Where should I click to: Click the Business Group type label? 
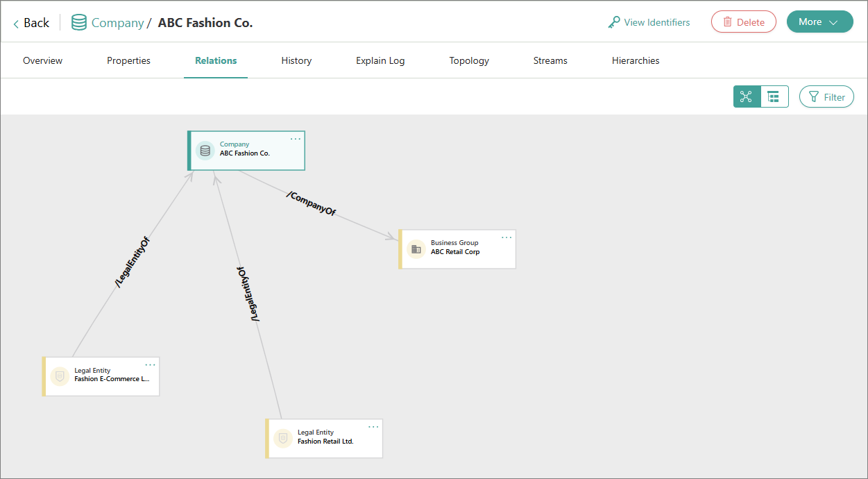(x=454, y=243)
